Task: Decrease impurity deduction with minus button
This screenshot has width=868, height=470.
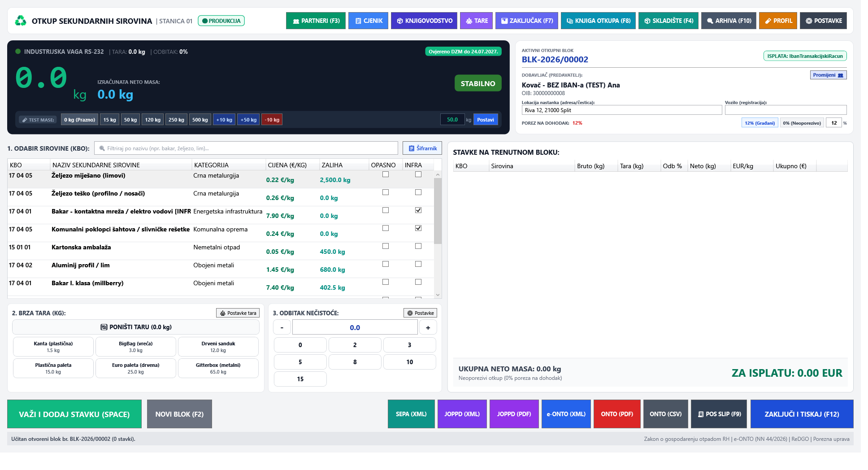Action: click(282, 327)
